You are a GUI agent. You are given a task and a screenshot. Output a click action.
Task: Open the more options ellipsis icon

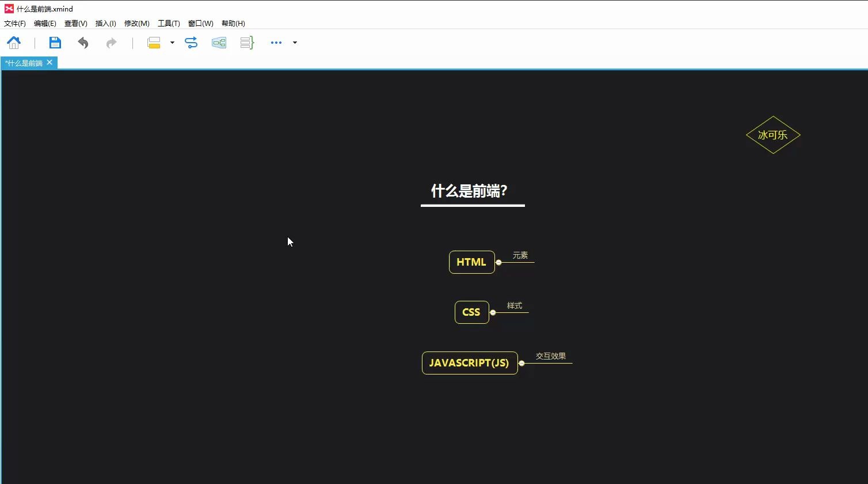point(276,43)
